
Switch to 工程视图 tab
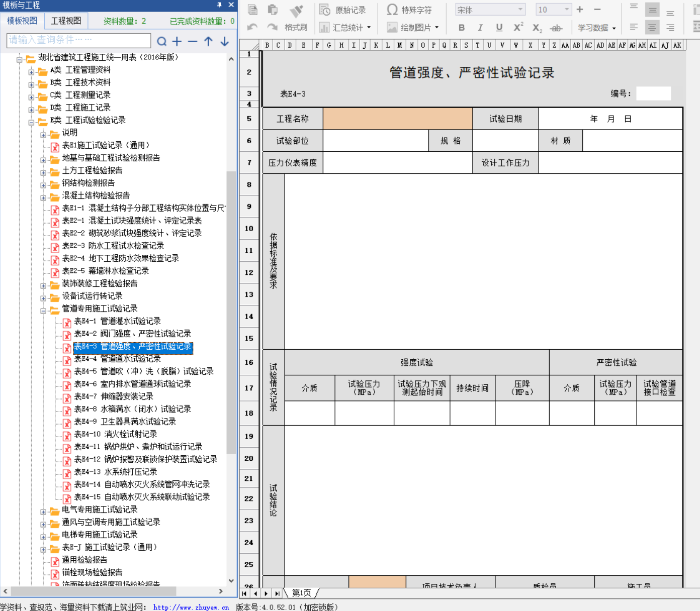tap(66, 21)
